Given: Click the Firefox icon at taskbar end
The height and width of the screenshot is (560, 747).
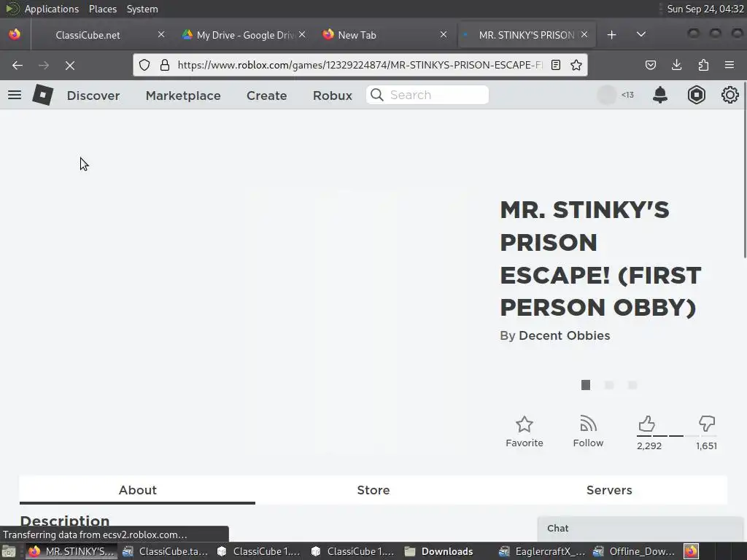Looking at the screenshot, I should pyautogui.click(x=691, y=551).
